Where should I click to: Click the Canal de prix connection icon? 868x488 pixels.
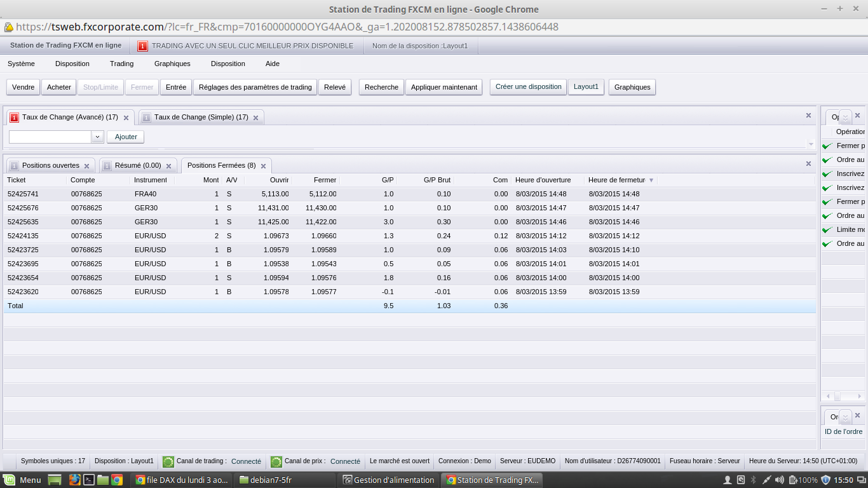click(276, 461)
